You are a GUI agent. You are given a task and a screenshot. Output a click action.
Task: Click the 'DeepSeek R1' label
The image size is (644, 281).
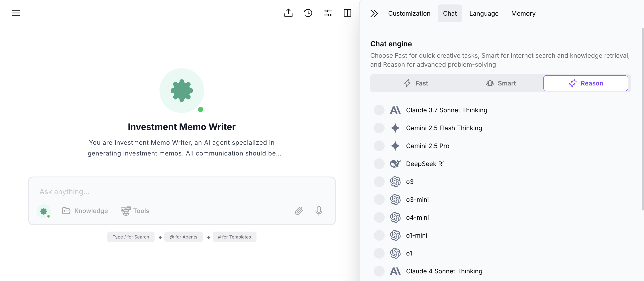425,164
